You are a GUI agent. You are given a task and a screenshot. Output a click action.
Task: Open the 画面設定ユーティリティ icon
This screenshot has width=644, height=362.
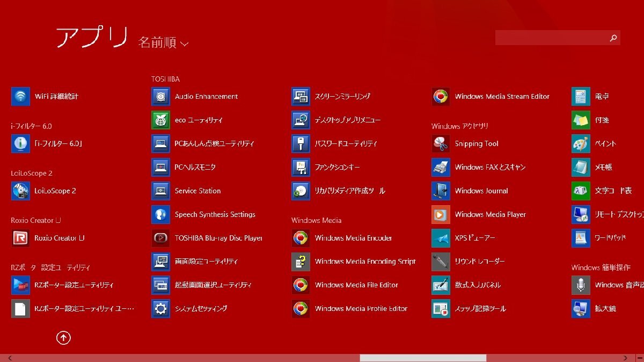(160, 262)
